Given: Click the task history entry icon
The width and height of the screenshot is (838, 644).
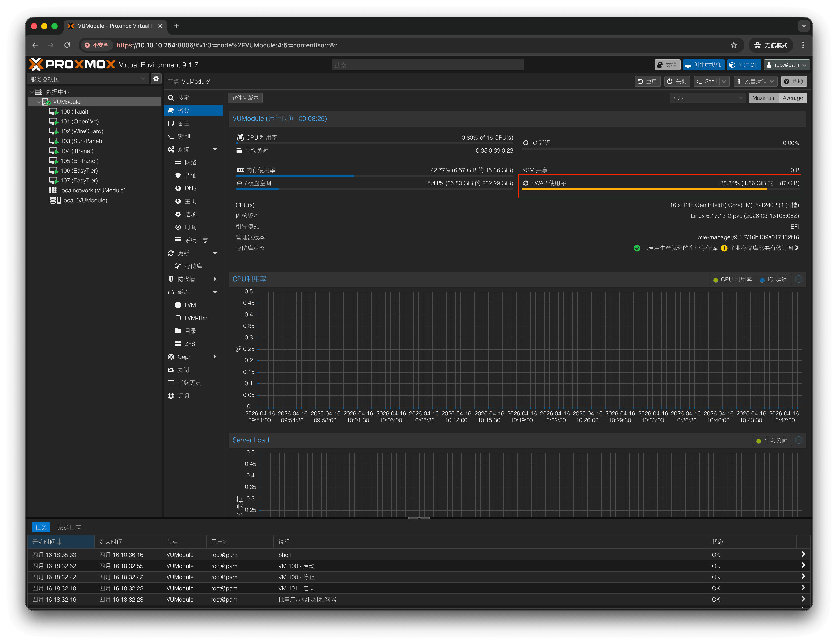Looking at the screenshot, I should click(171, 383).
